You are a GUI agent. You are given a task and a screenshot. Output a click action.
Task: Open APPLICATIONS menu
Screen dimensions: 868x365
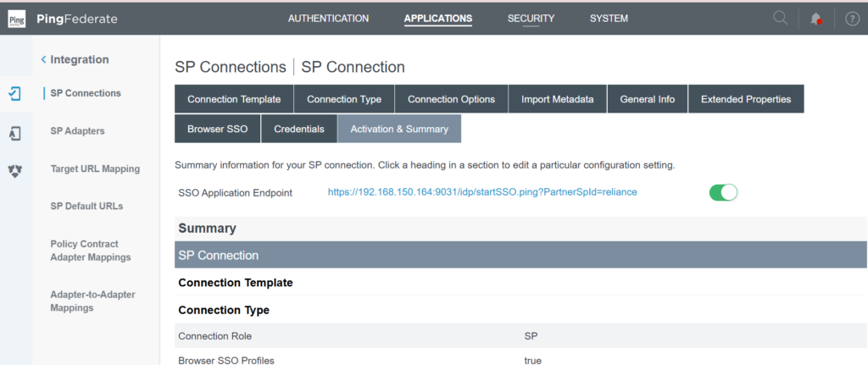pyautogui.click(x=438, y=19)
